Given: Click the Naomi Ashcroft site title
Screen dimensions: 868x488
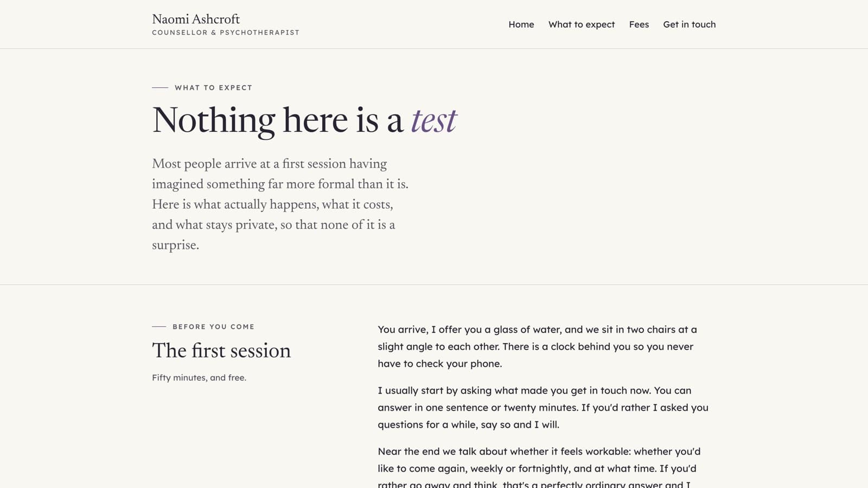Looking at the screenshot, I should pyautogui.click(x=196, y=19).
